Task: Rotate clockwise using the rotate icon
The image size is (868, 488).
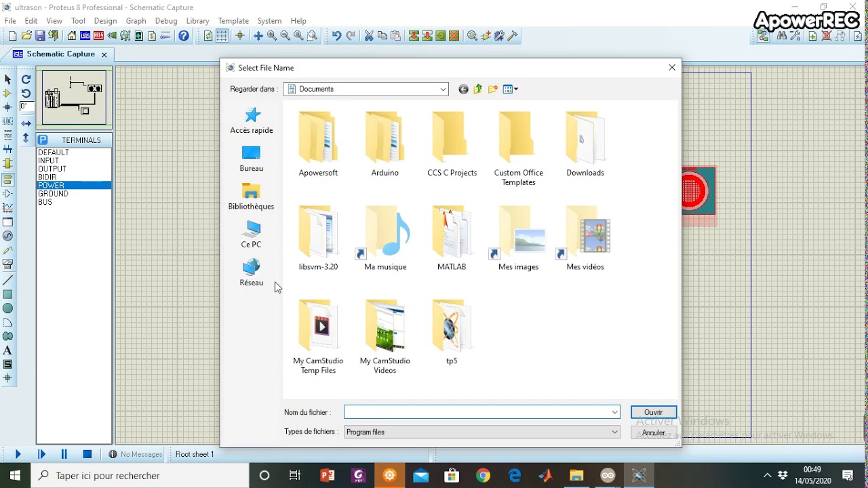Action: (26, 79)
